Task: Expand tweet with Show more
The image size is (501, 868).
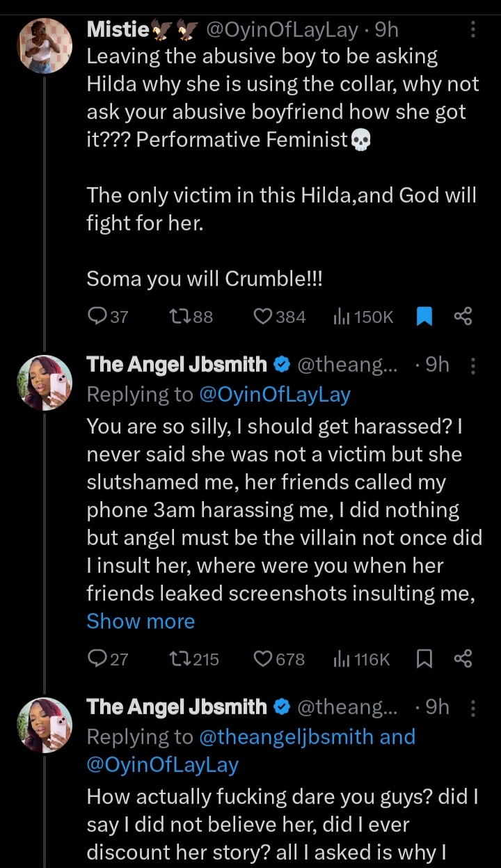Action: (x=141, y=621)
